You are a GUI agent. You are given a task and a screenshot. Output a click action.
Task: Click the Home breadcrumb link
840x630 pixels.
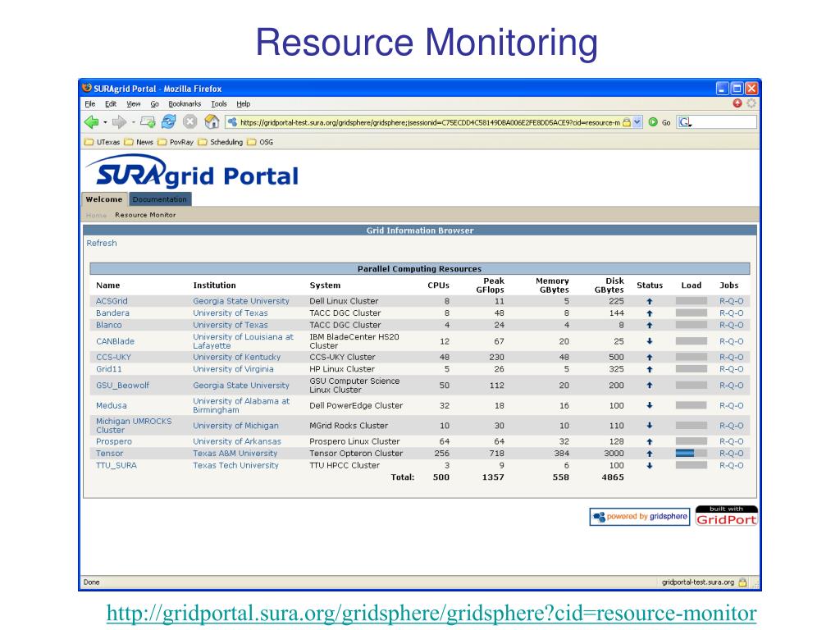tap(97, 215)
